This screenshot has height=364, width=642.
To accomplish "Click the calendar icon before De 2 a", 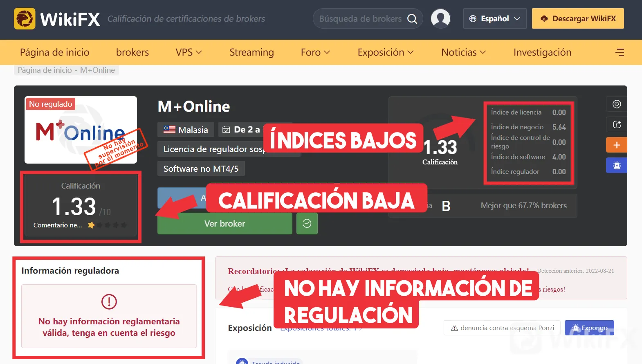I will [226, 130].
